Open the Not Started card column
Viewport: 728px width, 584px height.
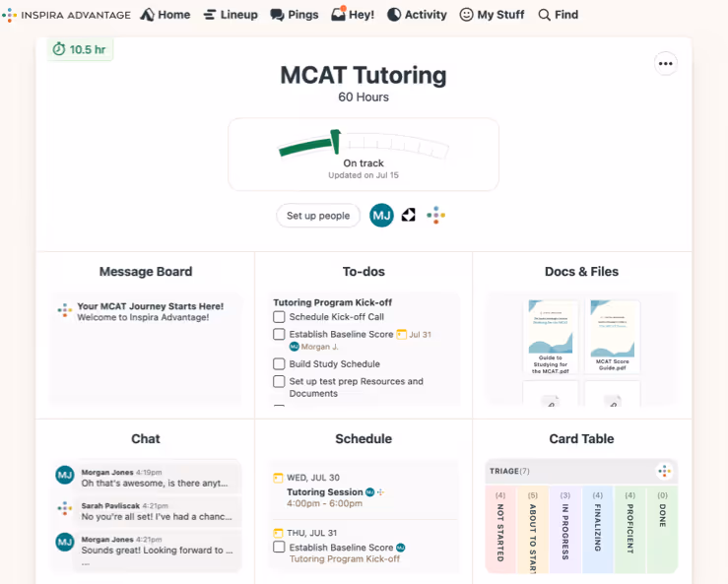(500, 529)
